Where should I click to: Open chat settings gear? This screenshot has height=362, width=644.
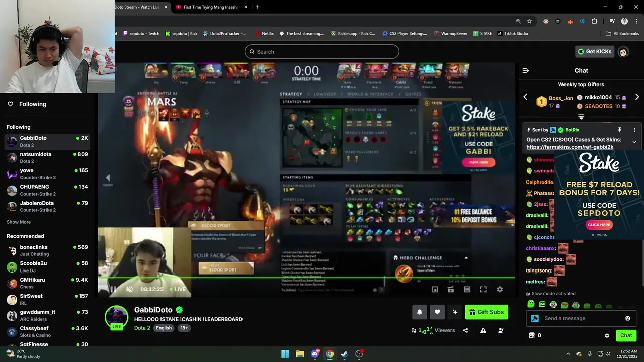(x=607, y=335)
